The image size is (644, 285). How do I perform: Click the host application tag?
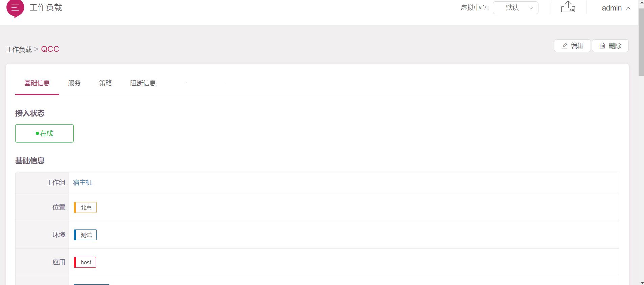pos(85,262)
